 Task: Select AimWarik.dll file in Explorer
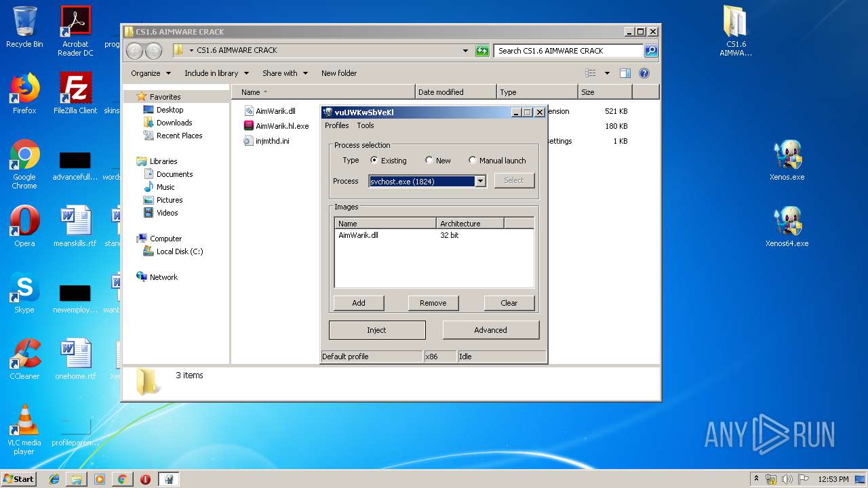click(x=270, y=111)
